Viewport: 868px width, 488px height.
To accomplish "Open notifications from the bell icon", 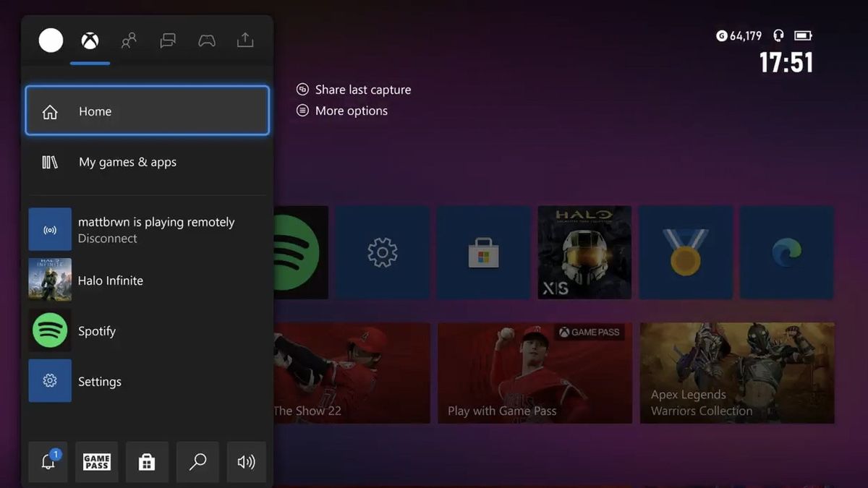I will point(48,462).
